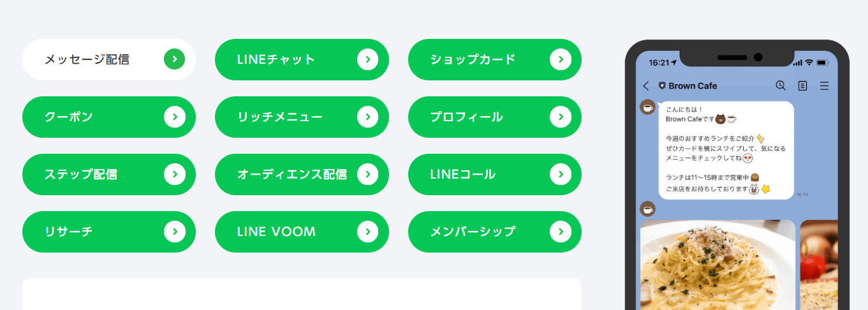
Task: Click the chevron circle on ショップカード
Action: [560, 59]
